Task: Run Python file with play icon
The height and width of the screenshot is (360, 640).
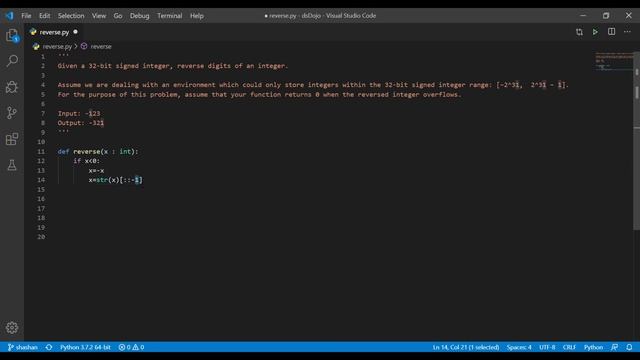Action: pyautogui.click(x=595, y=32)
